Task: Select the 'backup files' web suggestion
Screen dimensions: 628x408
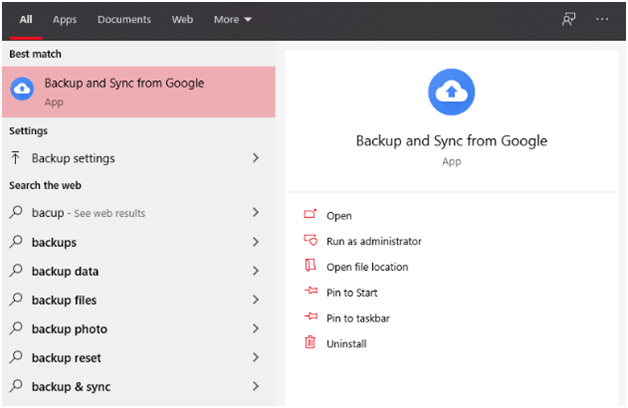Action: point(139,300)
